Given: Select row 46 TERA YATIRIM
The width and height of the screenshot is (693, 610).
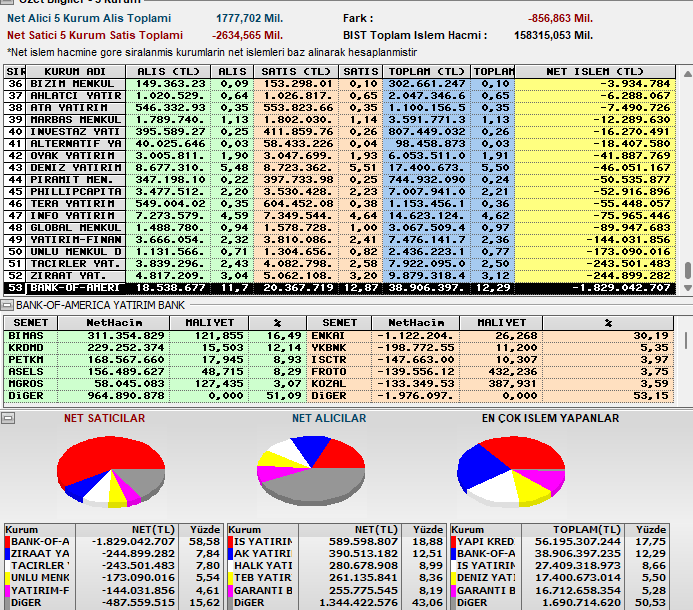Looking at the screenshot, I should pos(339,204).
